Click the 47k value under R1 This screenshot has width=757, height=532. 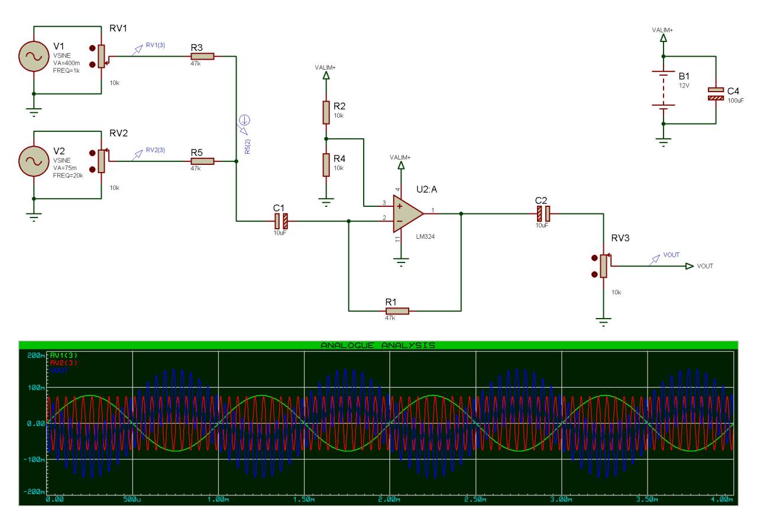tap(390, 318)
